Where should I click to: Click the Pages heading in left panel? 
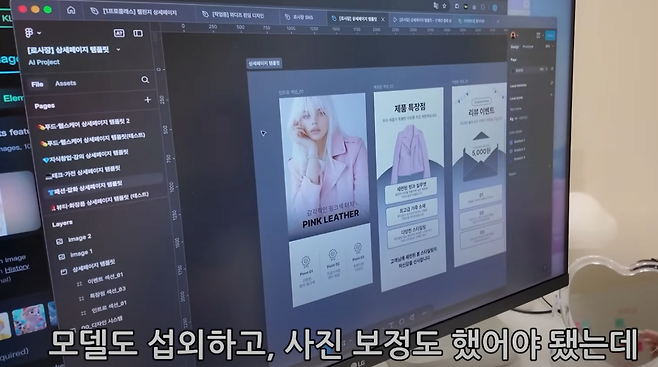[x=44, y=106]
